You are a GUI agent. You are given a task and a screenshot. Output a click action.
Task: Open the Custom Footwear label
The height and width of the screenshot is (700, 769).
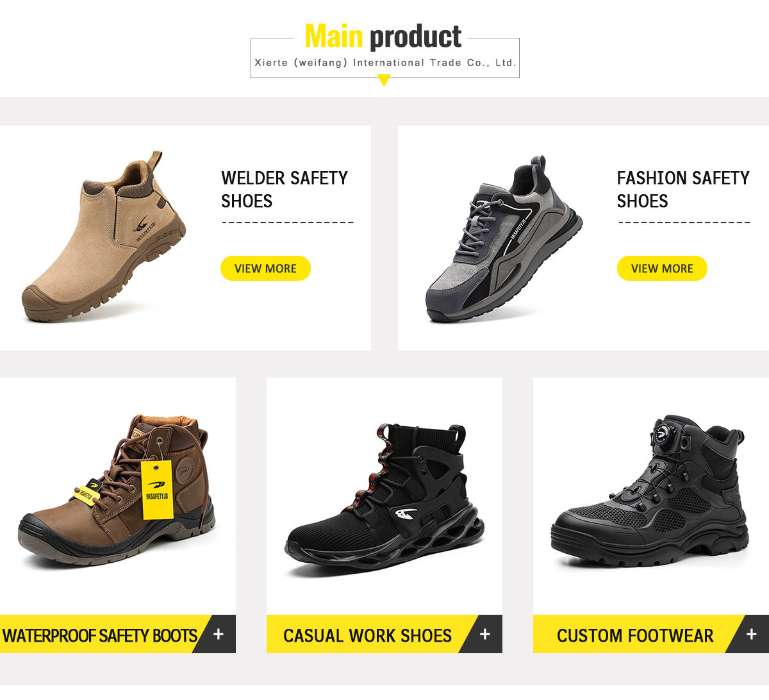635,635
